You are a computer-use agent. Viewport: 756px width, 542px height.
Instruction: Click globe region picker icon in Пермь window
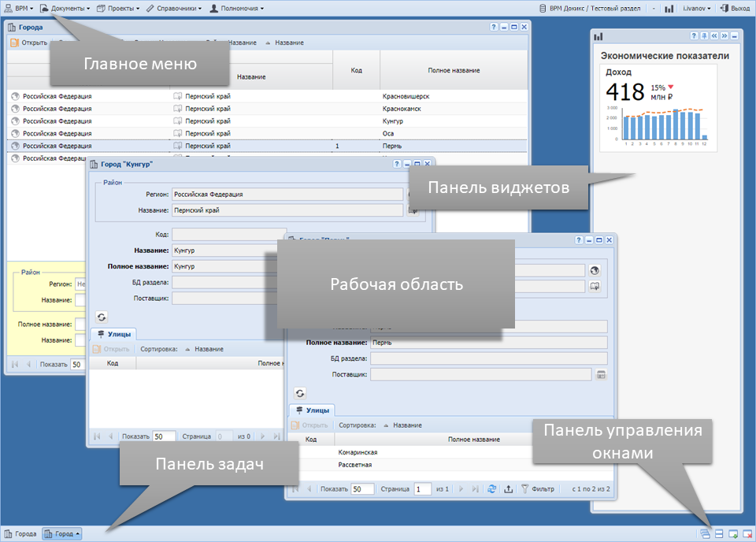pyautogui.click(x=595, y=270)
